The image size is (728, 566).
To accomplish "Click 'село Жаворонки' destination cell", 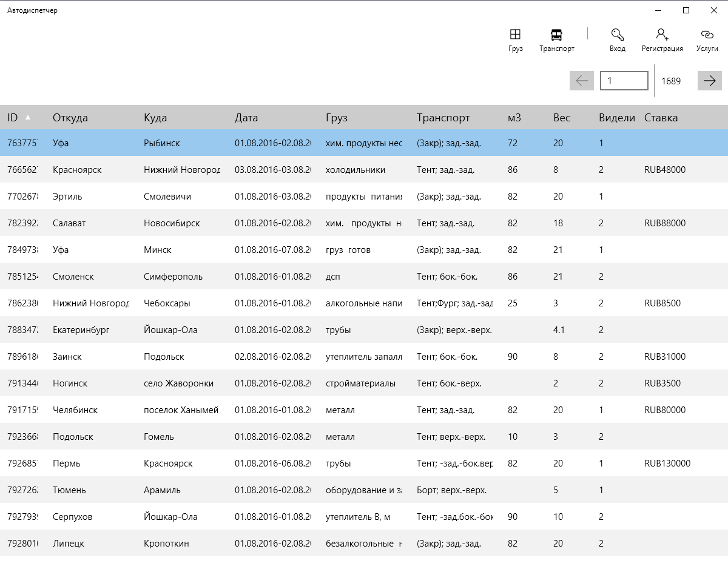I will point(178,383).
